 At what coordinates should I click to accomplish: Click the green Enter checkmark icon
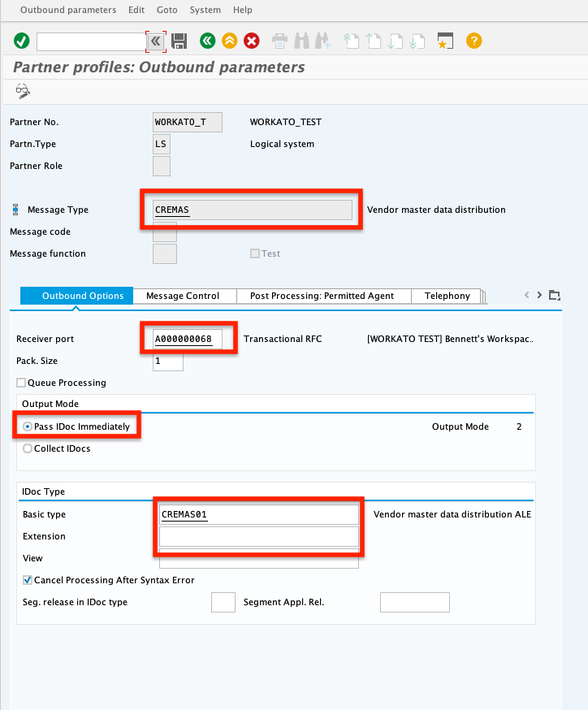(x=21, y=41)
